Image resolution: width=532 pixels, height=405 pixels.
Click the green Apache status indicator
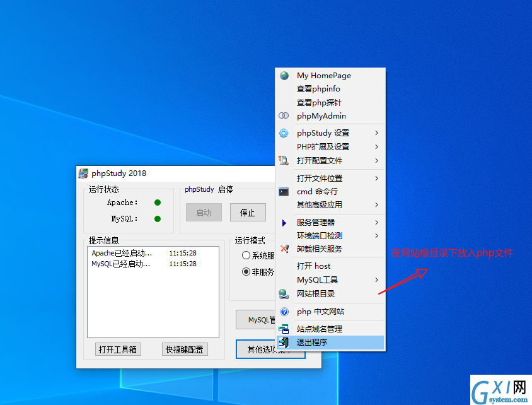pos(158,202)
